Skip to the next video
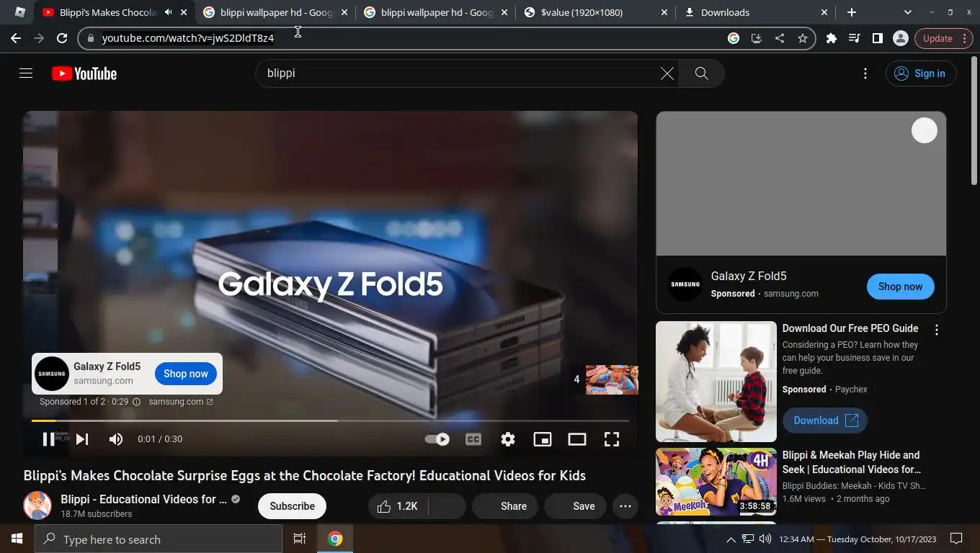The width and height of the screenshot is (980, 553). pos(82,439)
